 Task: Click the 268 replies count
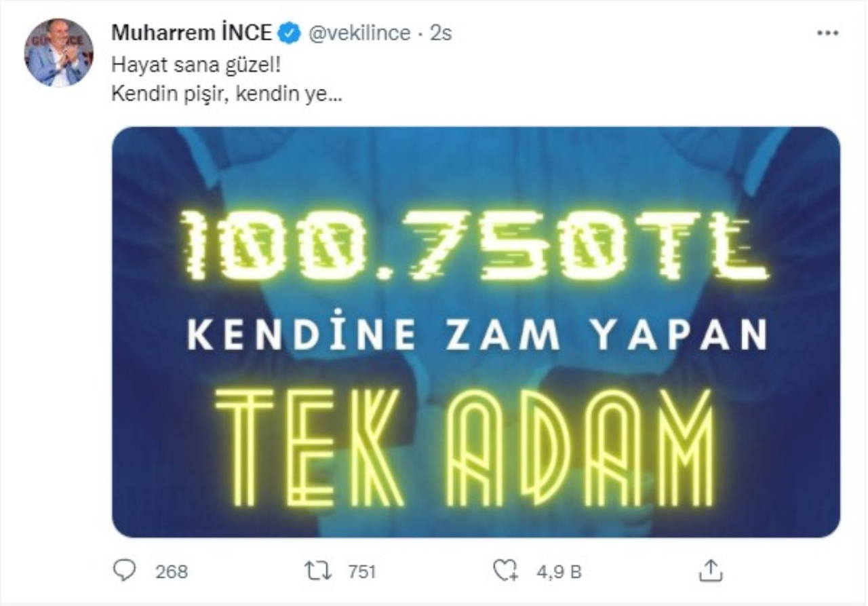(172, 571)
